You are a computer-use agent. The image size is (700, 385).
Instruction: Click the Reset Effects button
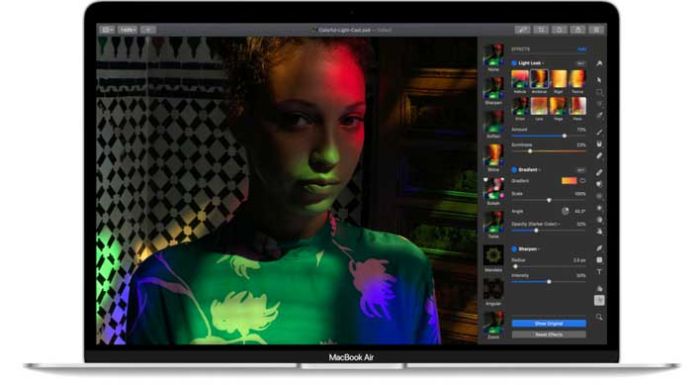point(549,334)
